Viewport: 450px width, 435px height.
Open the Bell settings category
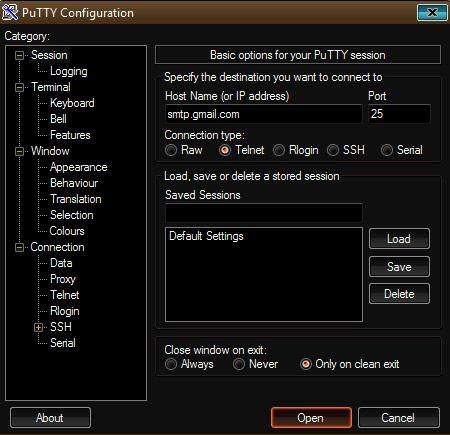tap(58, 119)
